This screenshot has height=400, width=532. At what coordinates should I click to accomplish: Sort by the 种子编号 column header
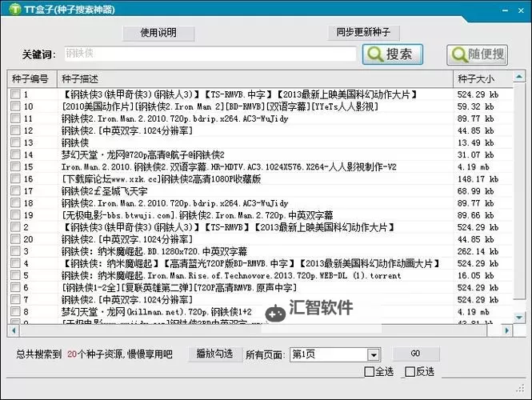(32, 79)
